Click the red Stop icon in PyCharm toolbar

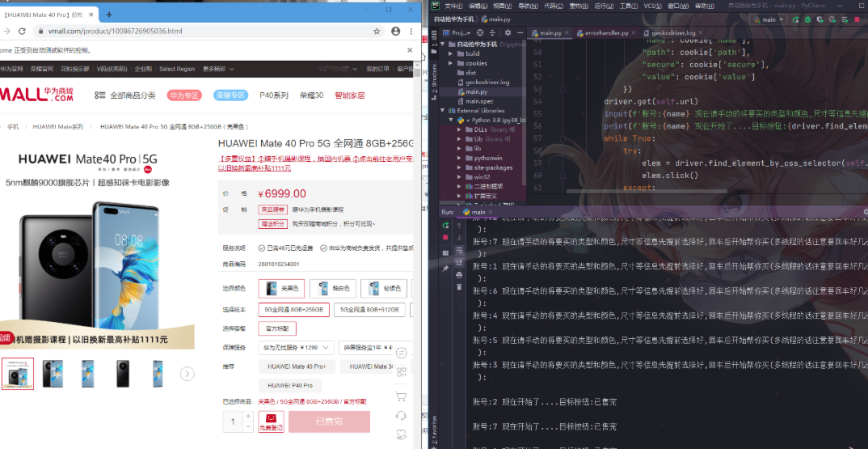(857, 19)
